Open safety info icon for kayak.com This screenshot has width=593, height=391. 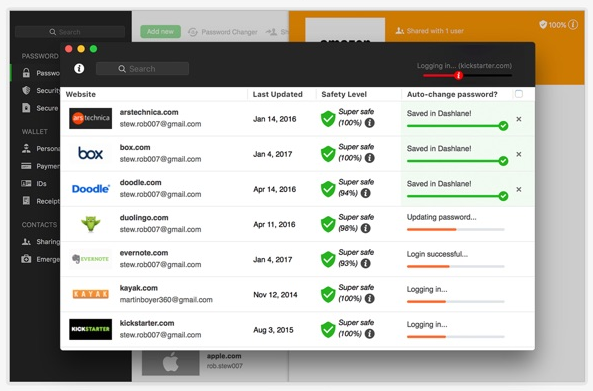369,299
